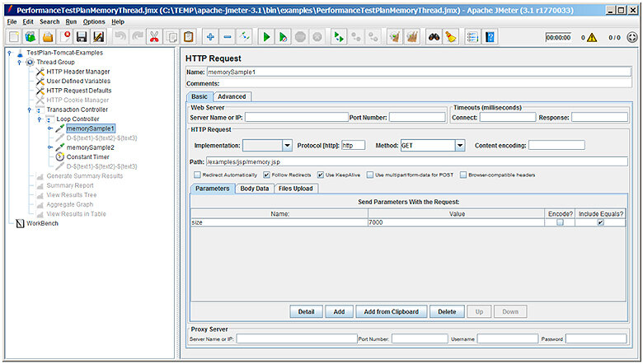The image size is (643, 364).
Task: Click the Path input field
Action: [416, 161]
